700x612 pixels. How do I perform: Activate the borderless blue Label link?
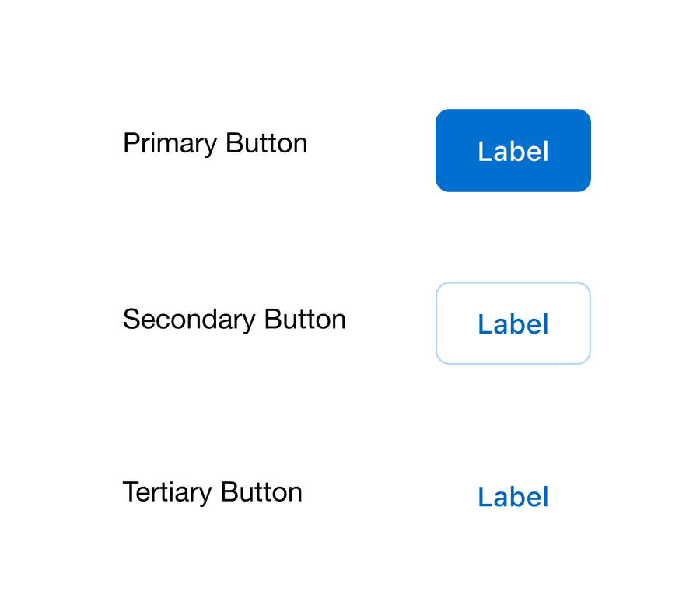coord(513,497)
